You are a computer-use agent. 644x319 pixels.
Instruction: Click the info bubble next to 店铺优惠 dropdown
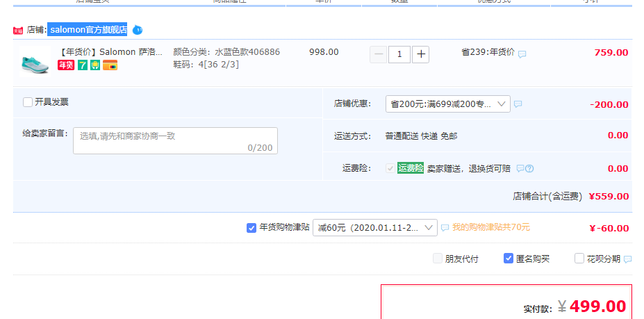518,104
